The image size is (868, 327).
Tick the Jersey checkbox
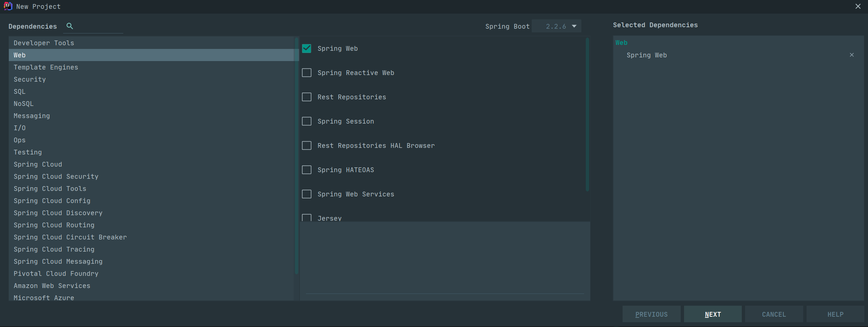pos(307,218)
